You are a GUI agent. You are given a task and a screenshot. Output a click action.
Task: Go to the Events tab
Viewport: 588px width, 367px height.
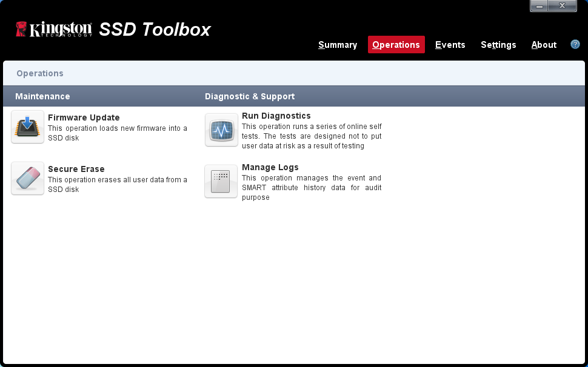(450, 45)
